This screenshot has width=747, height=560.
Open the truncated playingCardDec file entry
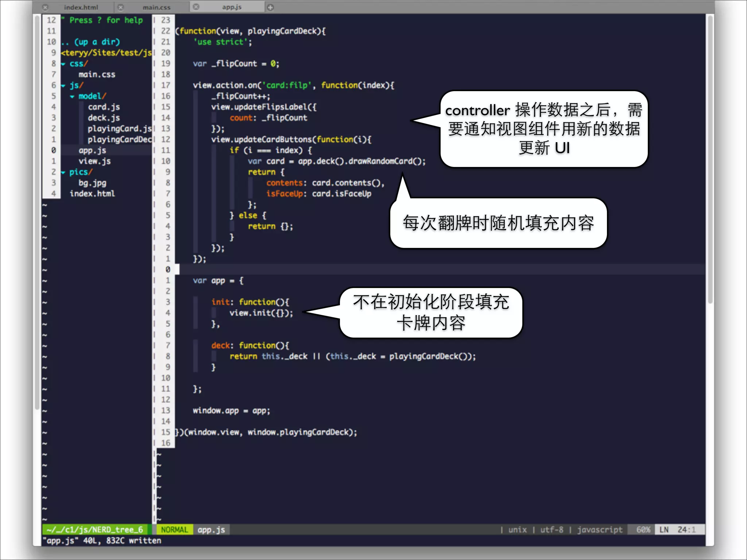(x=119, y=140)
